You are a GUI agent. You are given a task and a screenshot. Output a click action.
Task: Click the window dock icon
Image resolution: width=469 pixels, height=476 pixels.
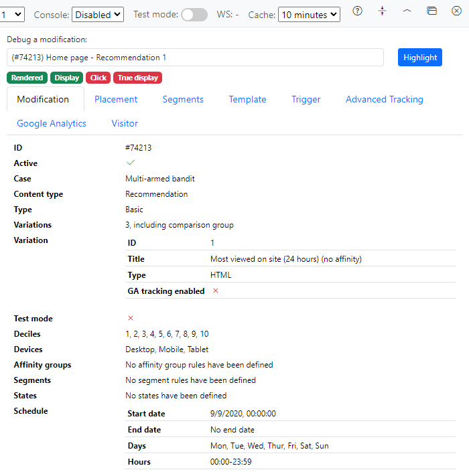pyautogui.click(x=432, y=11)
